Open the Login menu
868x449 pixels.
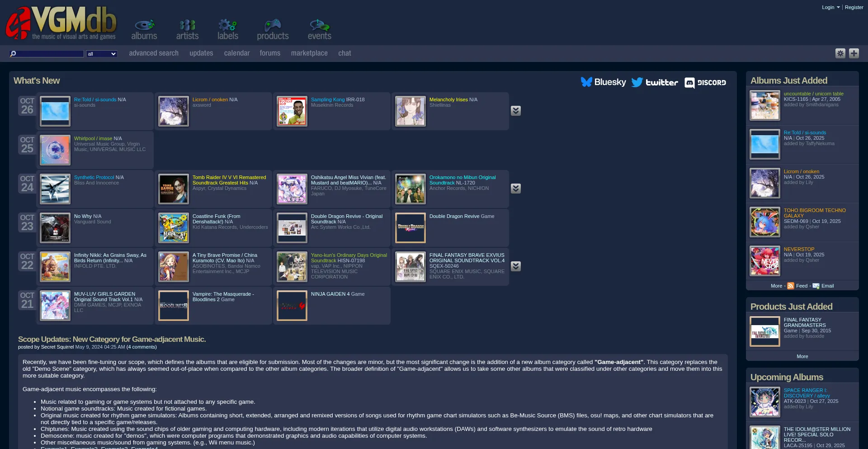pyautogui.click(x=830, y=7)
